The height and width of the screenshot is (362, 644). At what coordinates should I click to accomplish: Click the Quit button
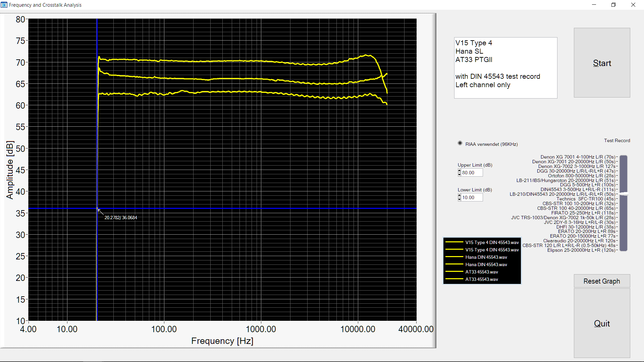pyautogui.click(x=602, y=323)
